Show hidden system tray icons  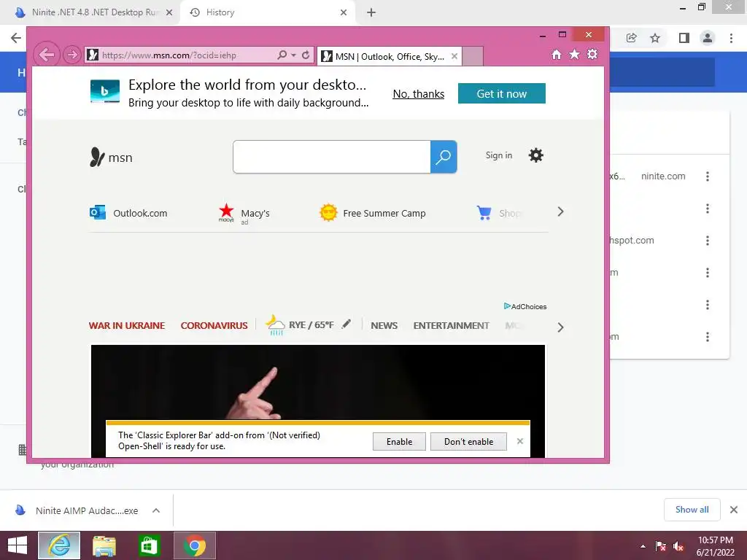(643, 546)
